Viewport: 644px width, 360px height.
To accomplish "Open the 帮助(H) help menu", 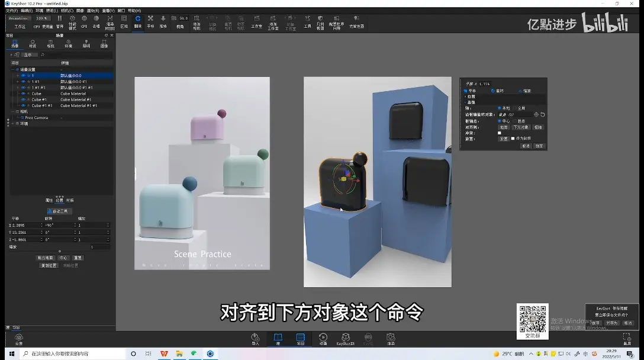I will coord(134,11).
